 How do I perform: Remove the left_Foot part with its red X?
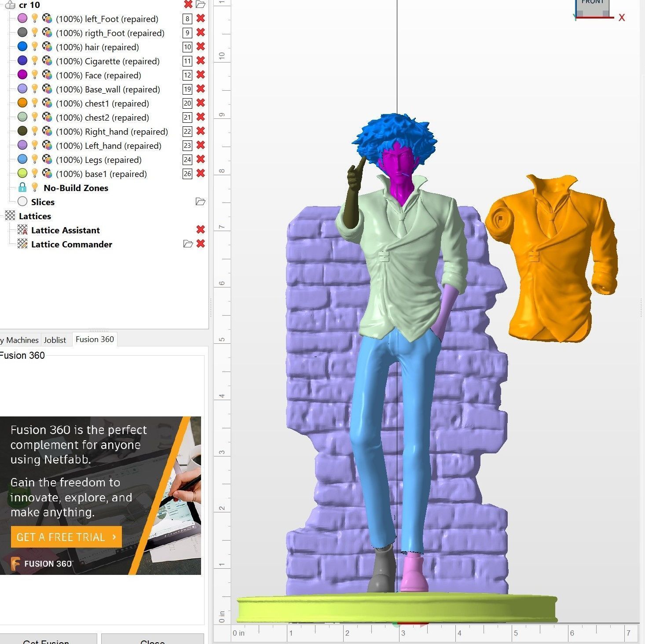[x=201, y=18]
